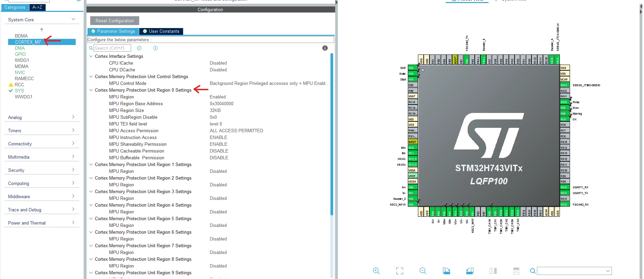Viewport: 644px width, 279px height.
Task: Click the CPU ICache Disabled value
Action: [218, 63]
